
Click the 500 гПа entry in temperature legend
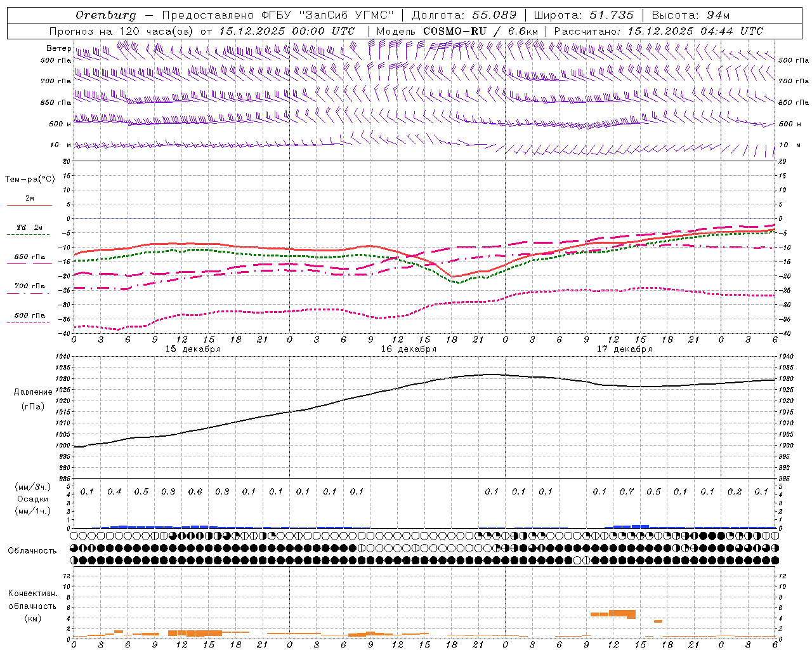point(30,315)
